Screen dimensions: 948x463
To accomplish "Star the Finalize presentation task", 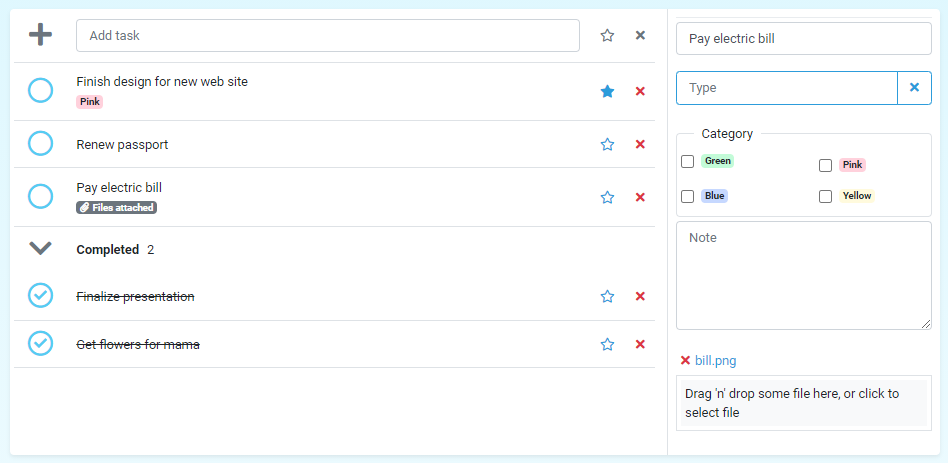I will 607,296.
